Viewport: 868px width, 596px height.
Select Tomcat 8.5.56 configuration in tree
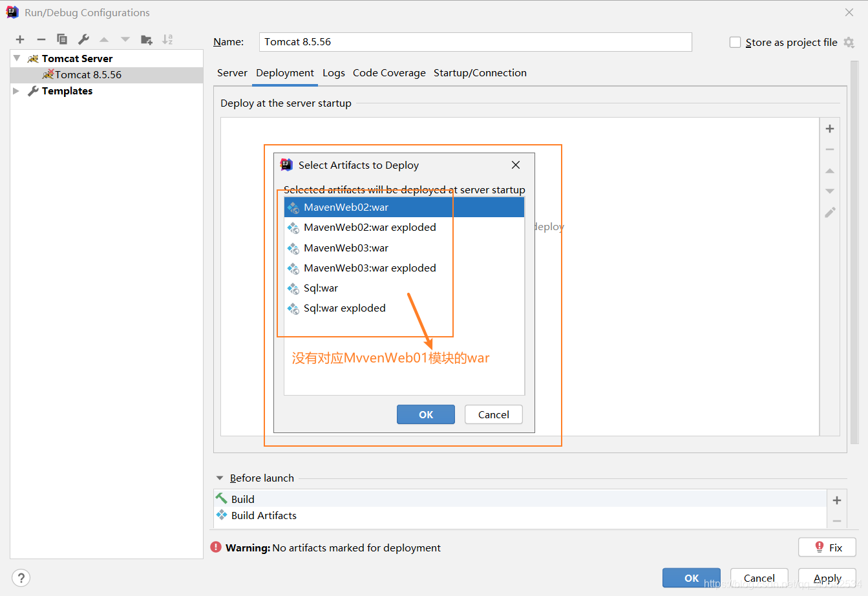point(107,75)
